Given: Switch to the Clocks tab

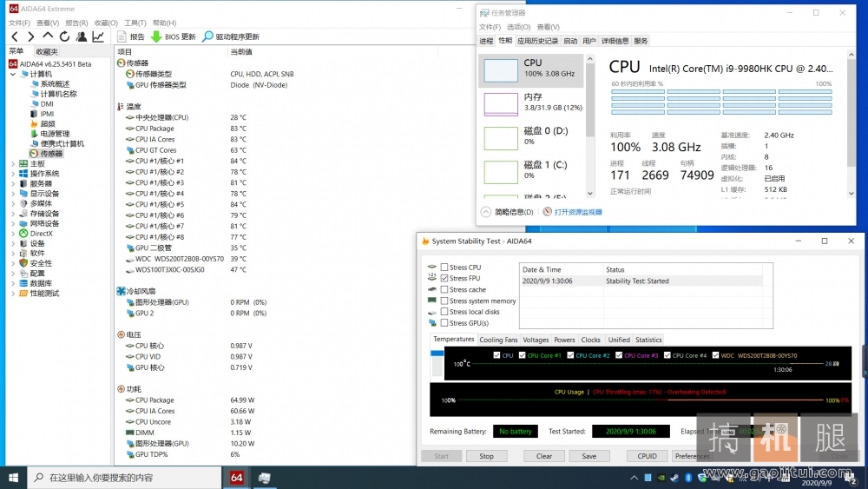Looking at the screenshot, I should (x=590, y=340).
